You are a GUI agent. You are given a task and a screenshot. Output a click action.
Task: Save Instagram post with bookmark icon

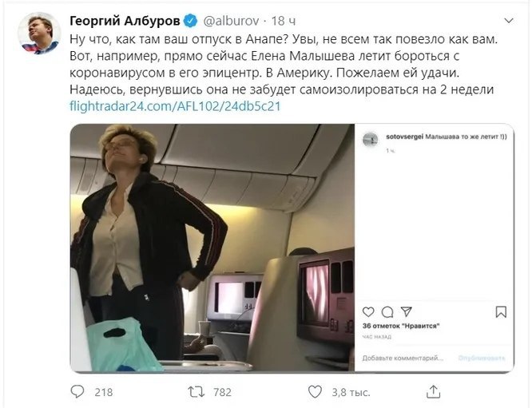click(x=501, y=311)
